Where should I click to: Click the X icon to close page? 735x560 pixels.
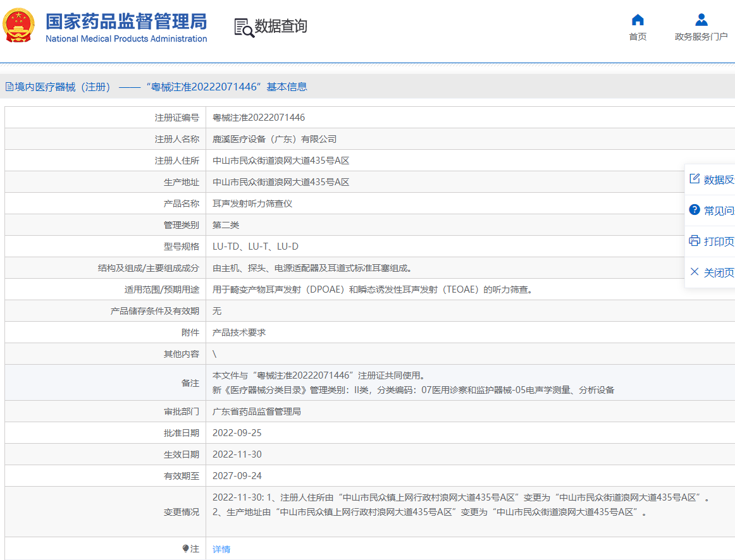click(695, 272)
